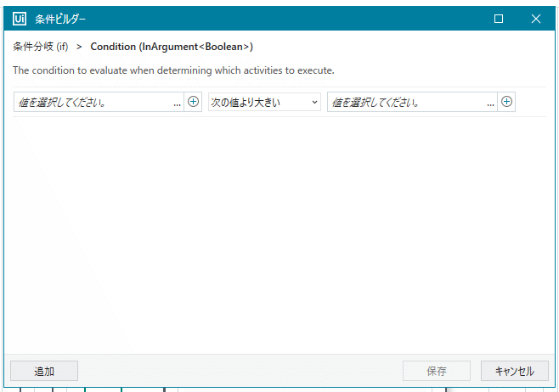Click the 保存 button

(437, 371)
